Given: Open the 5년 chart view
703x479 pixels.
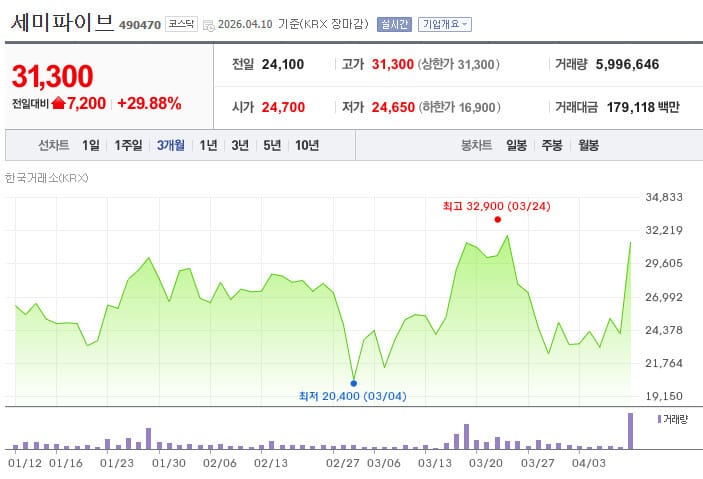Looking at the screenshot, I should click(x=272, y=145).
